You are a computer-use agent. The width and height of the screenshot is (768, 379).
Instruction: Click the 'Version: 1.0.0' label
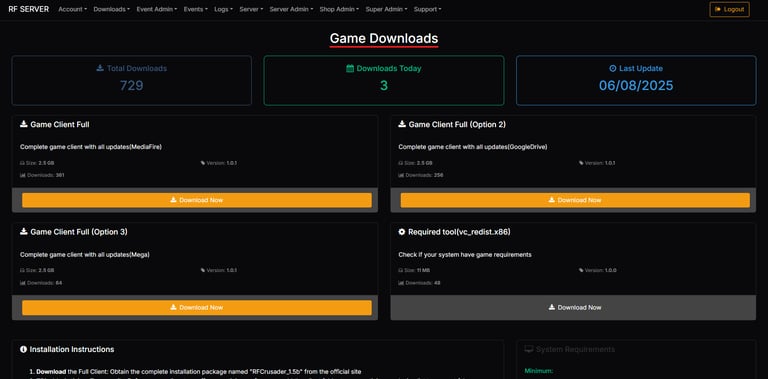(598, 270)
